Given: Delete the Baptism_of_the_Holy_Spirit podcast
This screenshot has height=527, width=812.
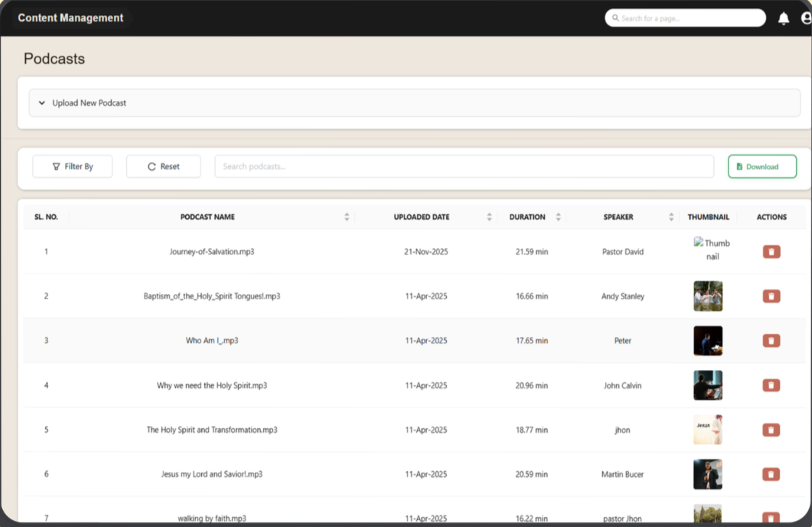Looking at the screenshot, I should click(771, 296).
